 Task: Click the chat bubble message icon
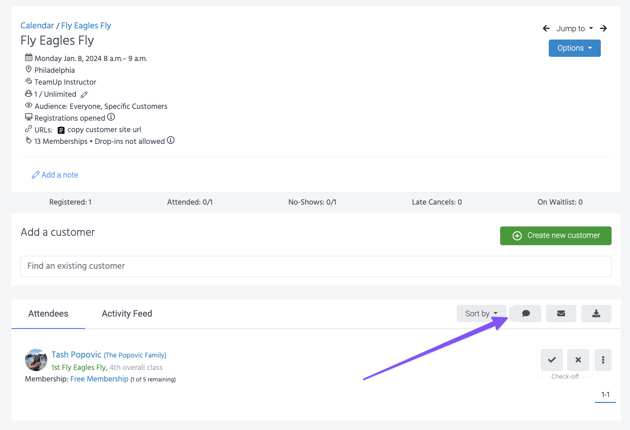point(526,314)
